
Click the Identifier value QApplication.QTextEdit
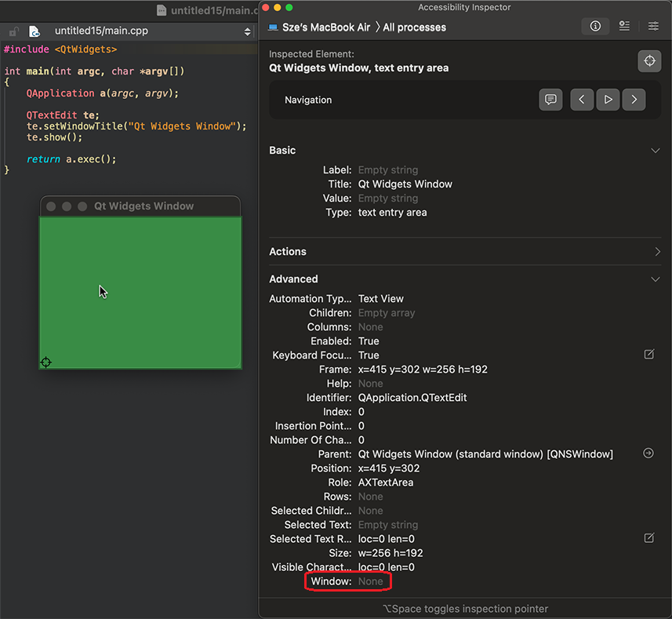pos(412,398)
